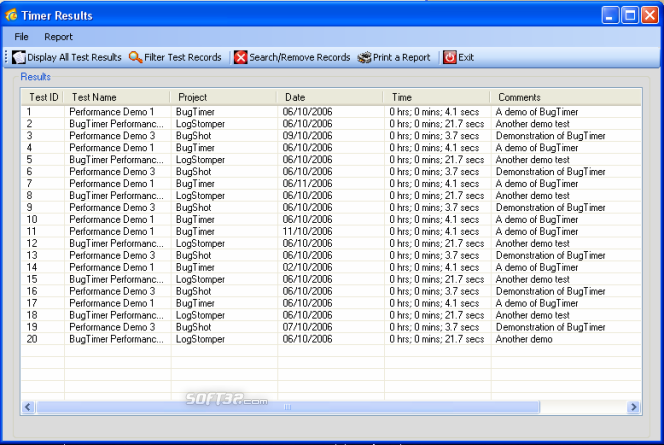
Task: Click date 06/11/2006 in row 7
Action: [307, 183]
